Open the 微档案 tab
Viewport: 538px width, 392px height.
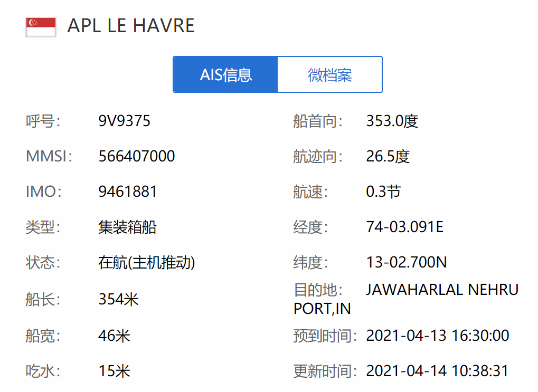[x=330, y=74]
